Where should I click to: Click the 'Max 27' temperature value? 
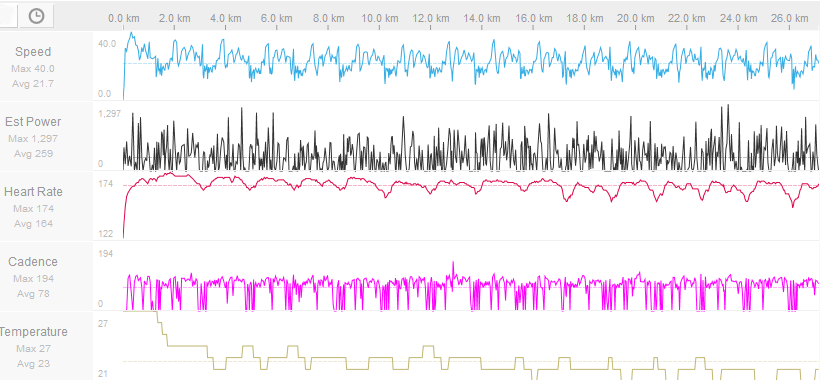[x=33, y=349]
